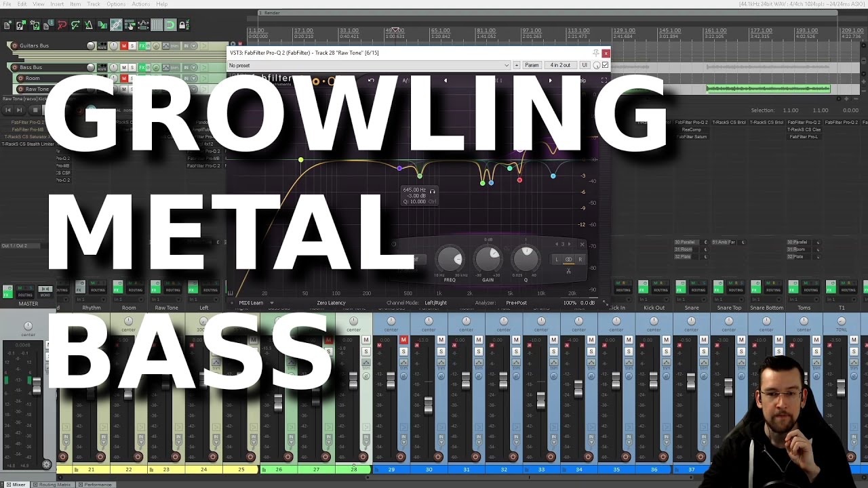868x488 pixels.
Task: Toggle ripple editing toolbar icon
Action: (130, 25)
